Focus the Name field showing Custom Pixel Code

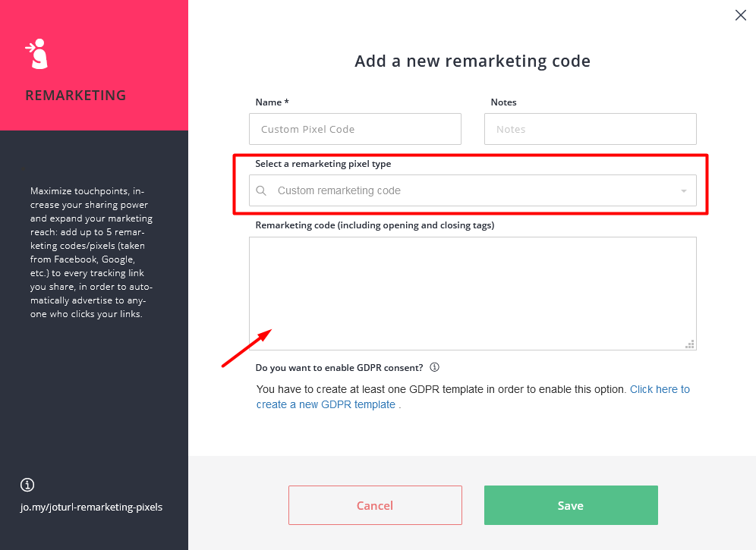355,129
